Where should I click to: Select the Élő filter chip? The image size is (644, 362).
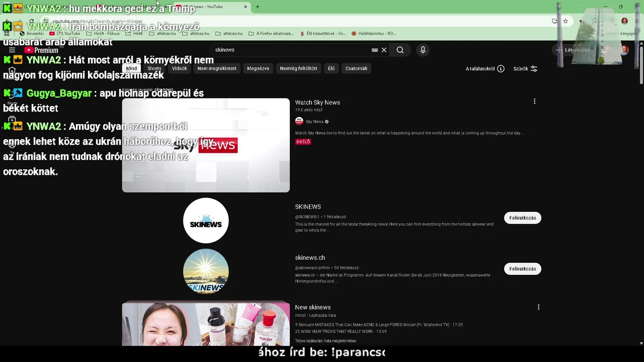pos(331,68)
